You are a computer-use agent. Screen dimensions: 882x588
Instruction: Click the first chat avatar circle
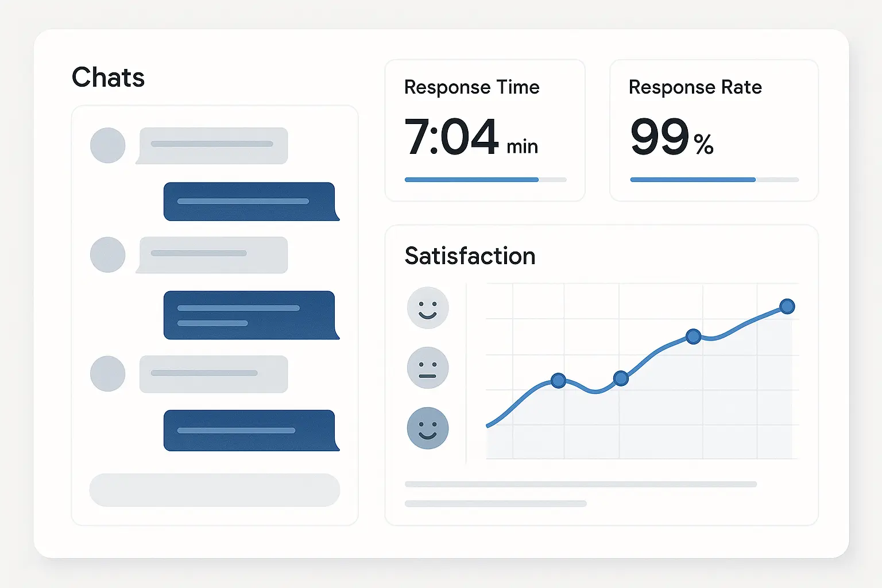pyautogui.click(x=108, y=145)
